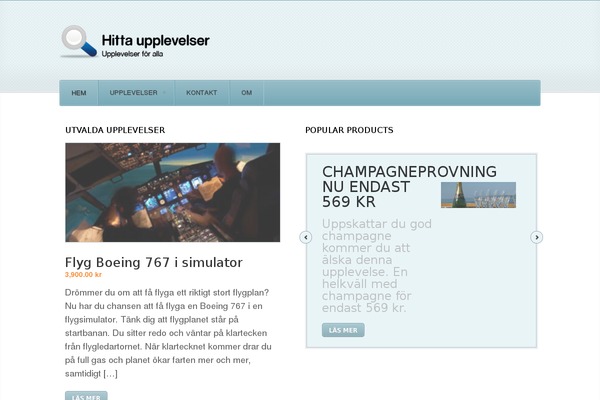Open Flyg Boeing 767 i simulator link
The image size is (600, 400).
click(x=153, y=263)
